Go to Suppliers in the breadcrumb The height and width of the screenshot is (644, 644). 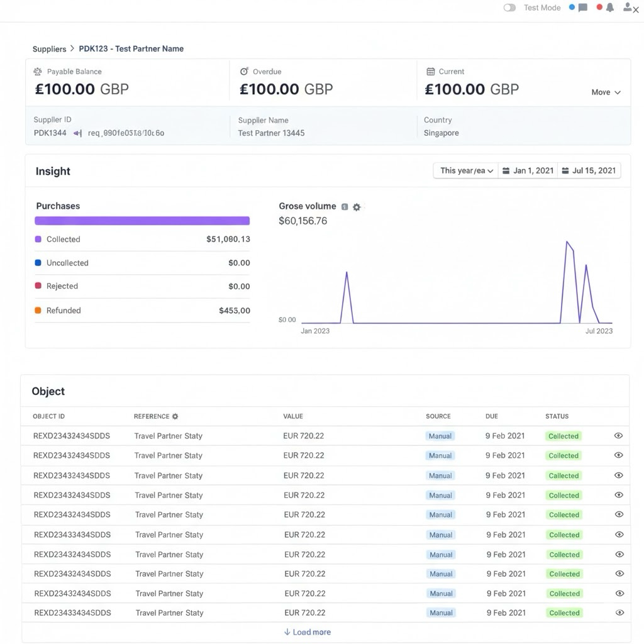49,49
